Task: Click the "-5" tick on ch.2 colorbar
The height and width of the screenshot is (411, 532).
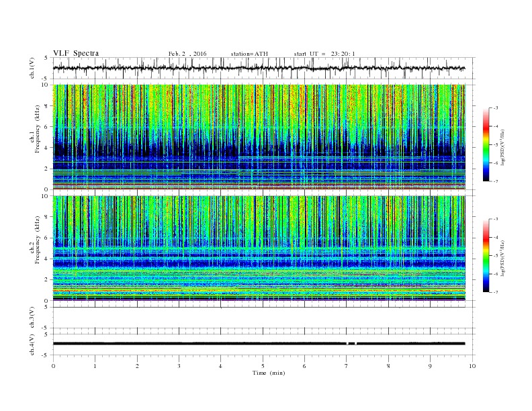Action: tap(495, 256)
